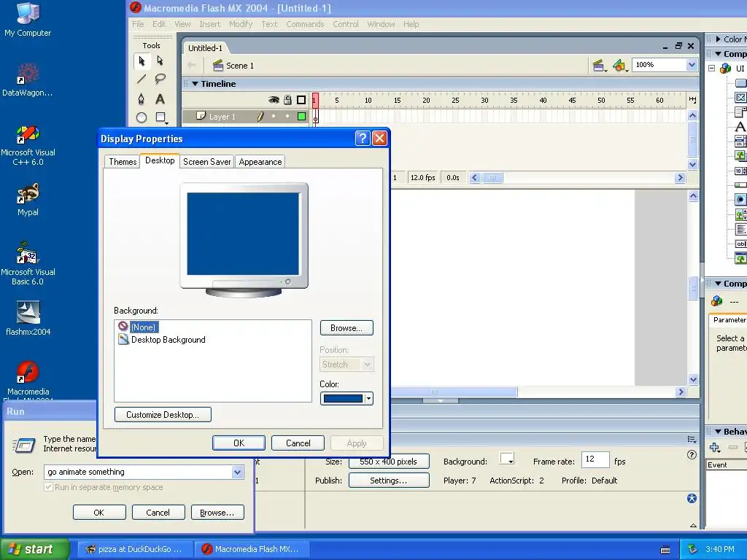Collapse the Timeline panel triangle
Screen dimensions: 747x560
pyautogui.click(x=195, y=84)
